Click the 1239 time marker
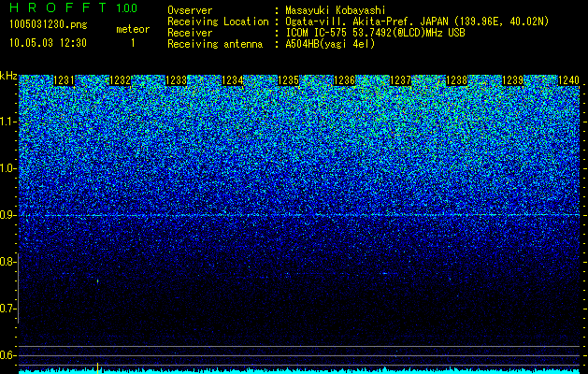This screenshot has height=374, width=588. [512, 80]
